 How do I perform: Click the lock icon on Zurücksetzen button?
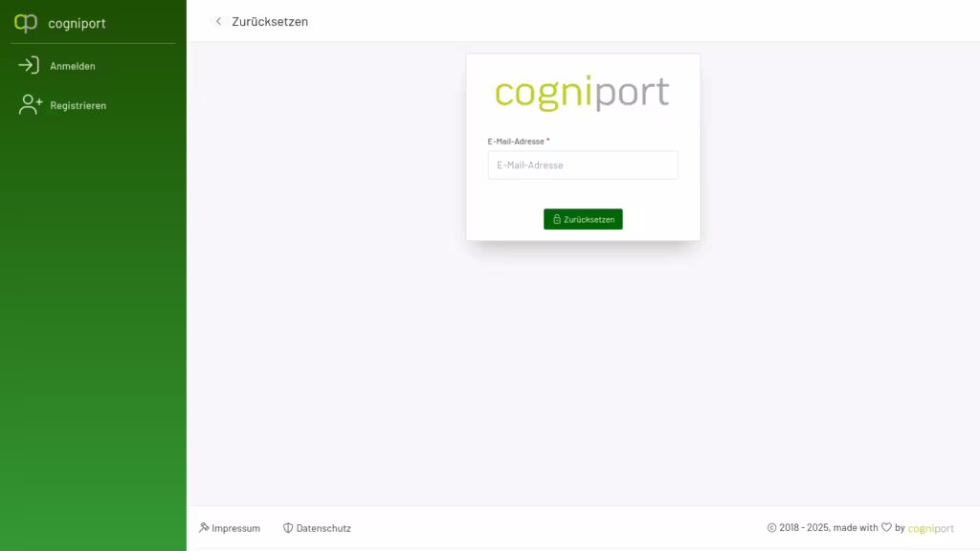556,219
